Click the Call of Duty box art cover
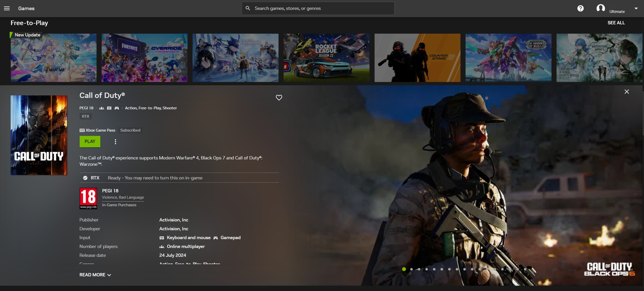 [x=39, y=135]
